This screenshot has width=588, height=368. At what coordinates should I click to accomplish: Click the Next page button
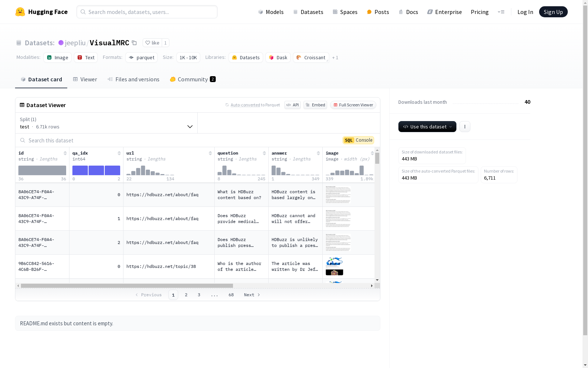pyautogui.click(x=252, y=295)
